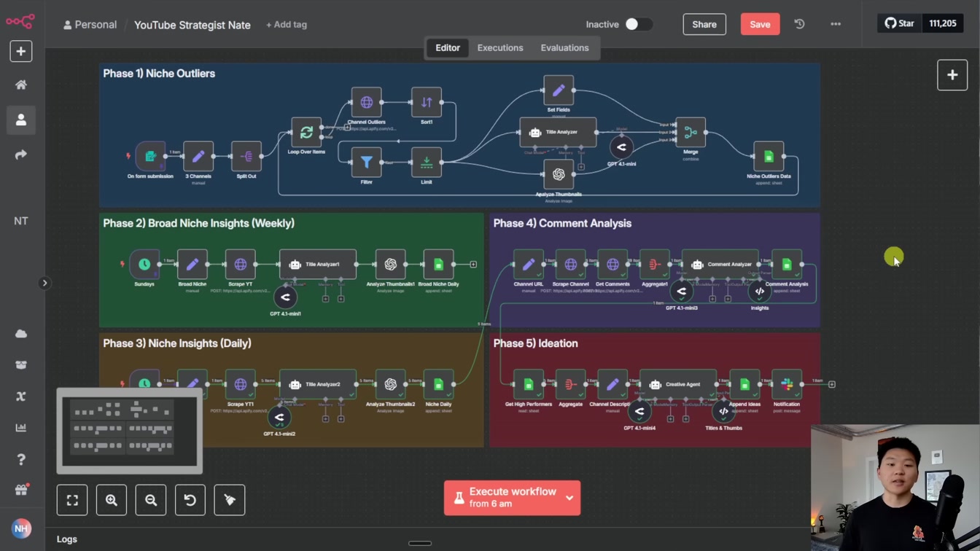Expand the left sidebar chevron

(x=44, y=283)
